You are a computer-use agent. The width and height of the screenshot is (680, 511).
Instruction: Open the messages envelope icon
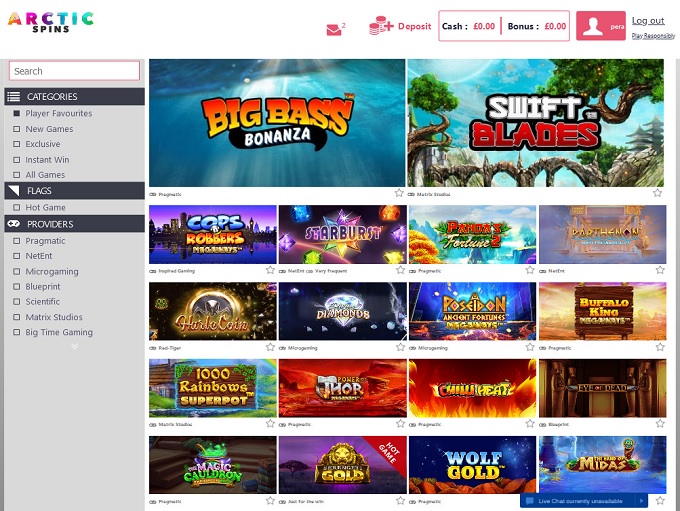334,29
